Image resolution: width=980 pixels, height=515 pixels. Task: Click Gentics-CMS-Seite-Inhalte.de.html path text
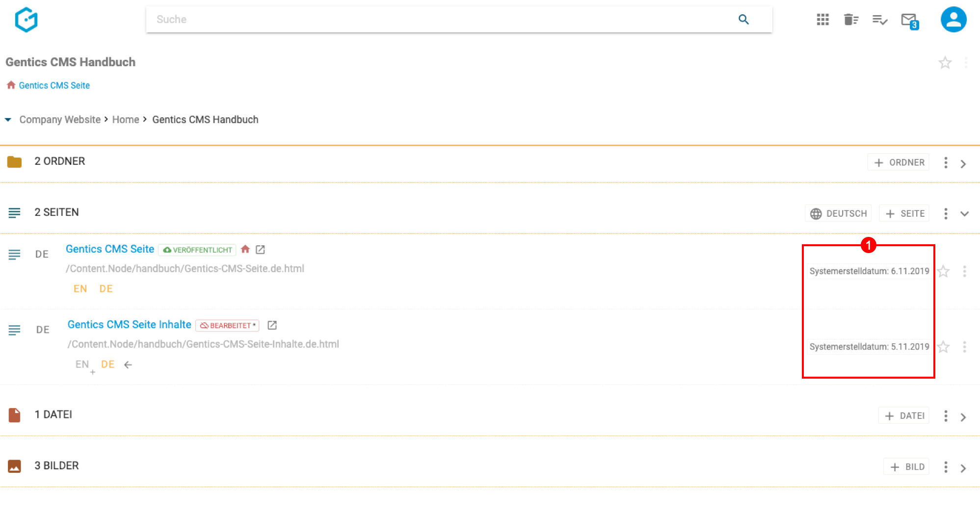(x=203, y=344)
